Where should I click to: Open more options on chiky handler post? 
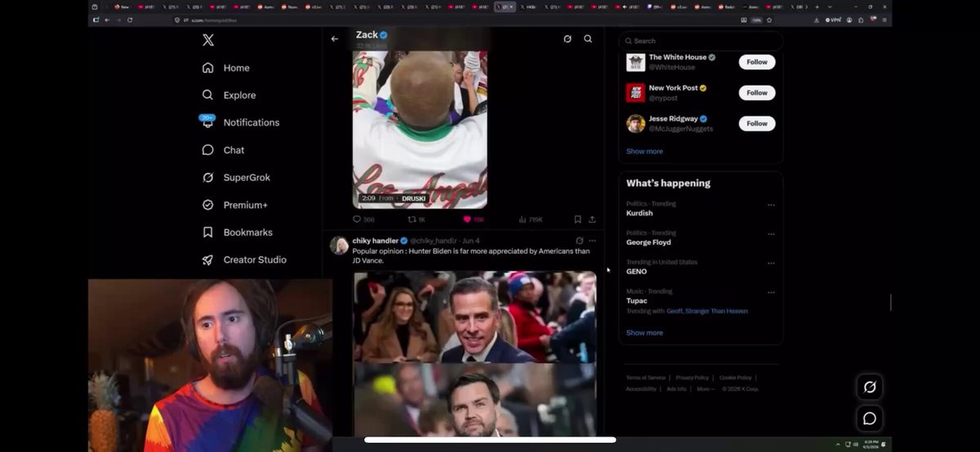[593, 241]
